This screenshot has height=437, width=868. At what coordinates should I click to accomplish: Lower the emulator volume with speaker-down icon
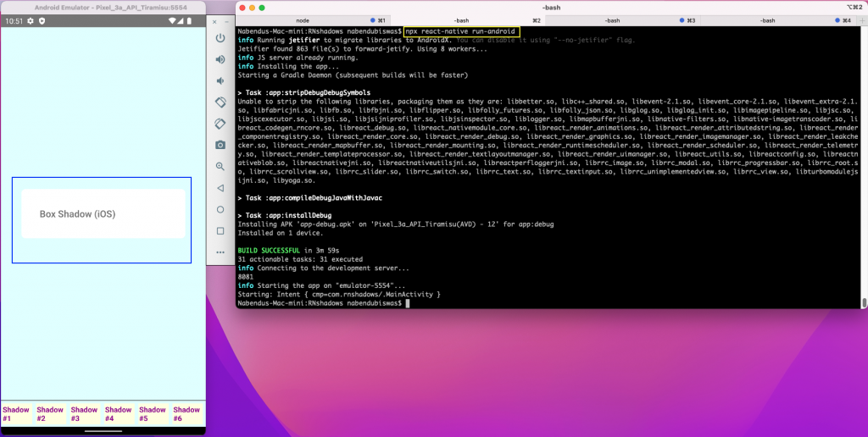click(x=220, y=80)
